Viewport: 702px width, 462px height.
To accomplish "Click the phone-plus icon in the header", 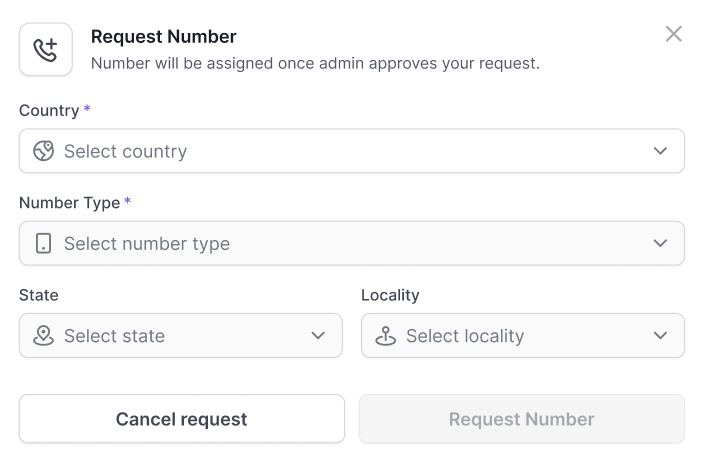I will click(46, 50).
